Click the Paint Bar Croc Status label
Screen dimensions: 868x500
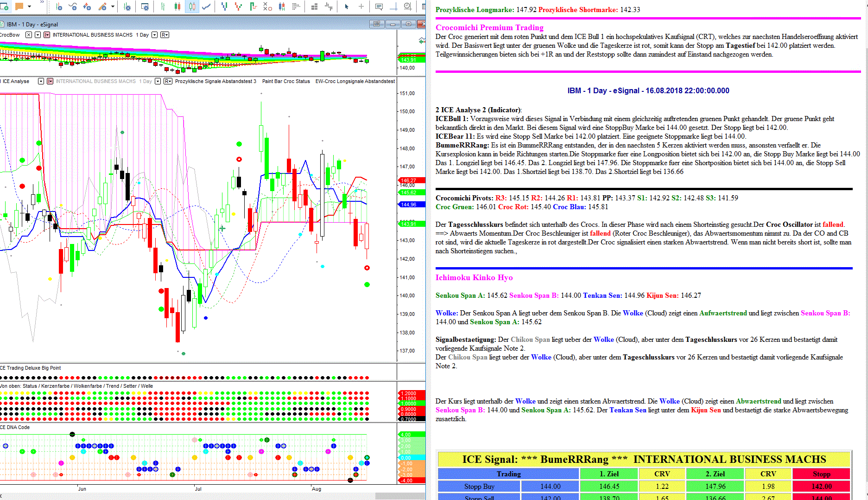coord(286,81)
